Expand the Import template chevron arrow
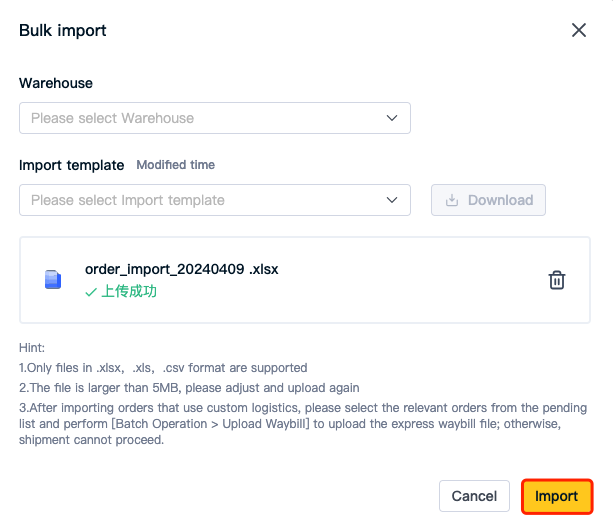Viewport: 613px width, 524px height. 392,200
